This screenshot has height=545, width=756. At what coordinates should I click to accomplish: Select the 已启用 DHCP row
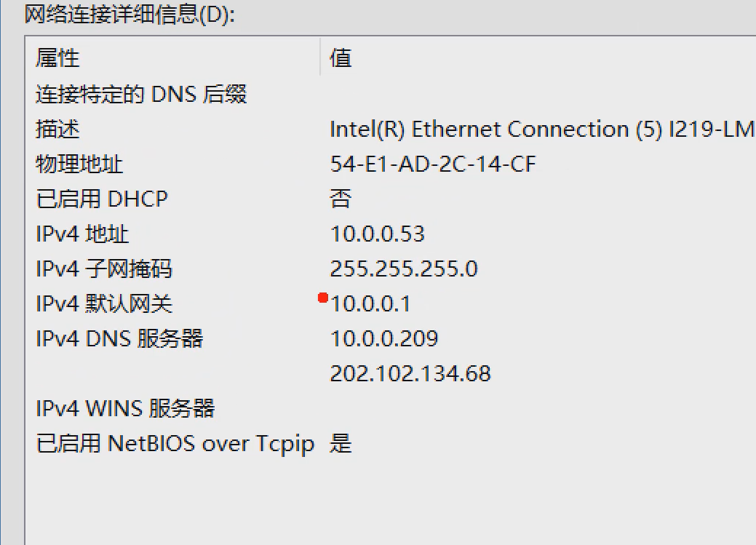pos(102,199)
